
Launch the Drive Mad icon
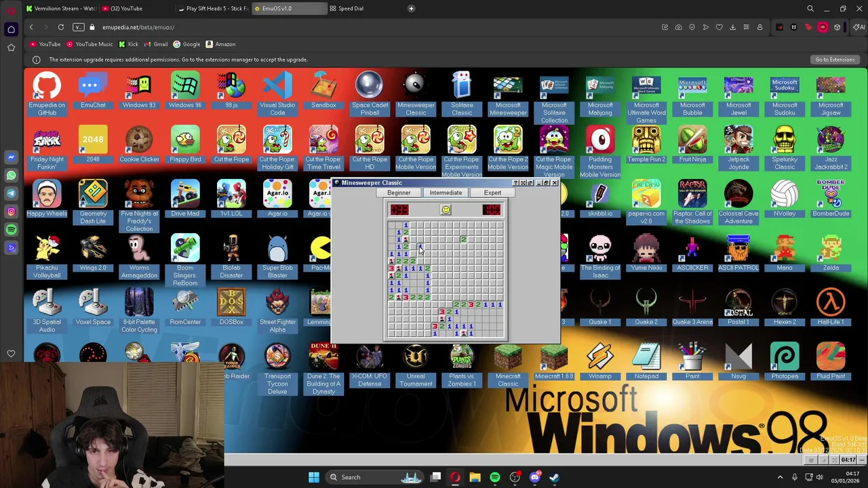click(185, 199)
